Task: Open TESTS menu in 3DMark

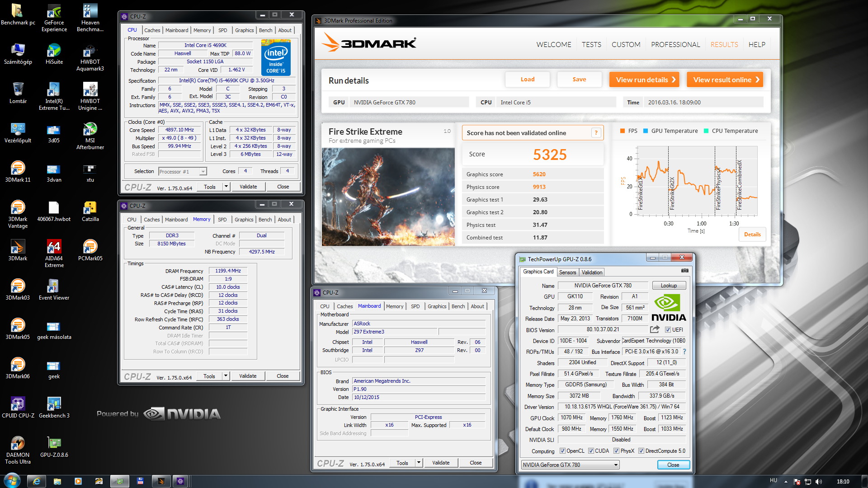Action: (x=591, y=44)
